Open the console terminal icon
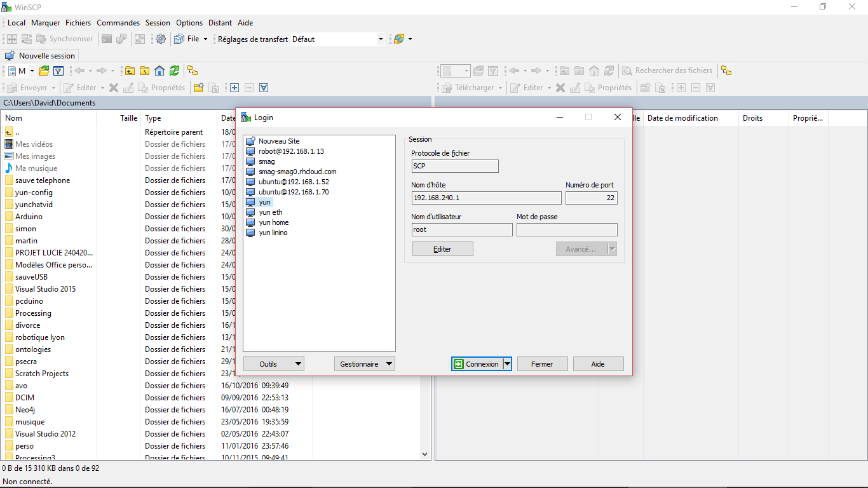 coord(107,39)
